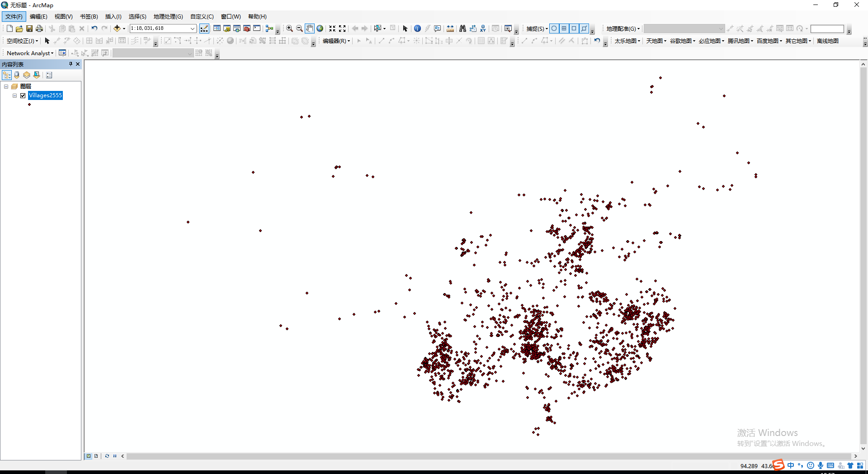Toggle the Editor Toolbar button

204,28
